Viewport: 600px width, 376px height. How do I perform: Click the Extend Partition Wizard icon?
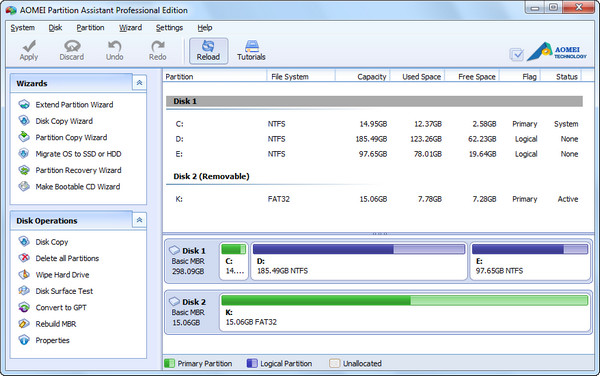[x=24, y=104]
